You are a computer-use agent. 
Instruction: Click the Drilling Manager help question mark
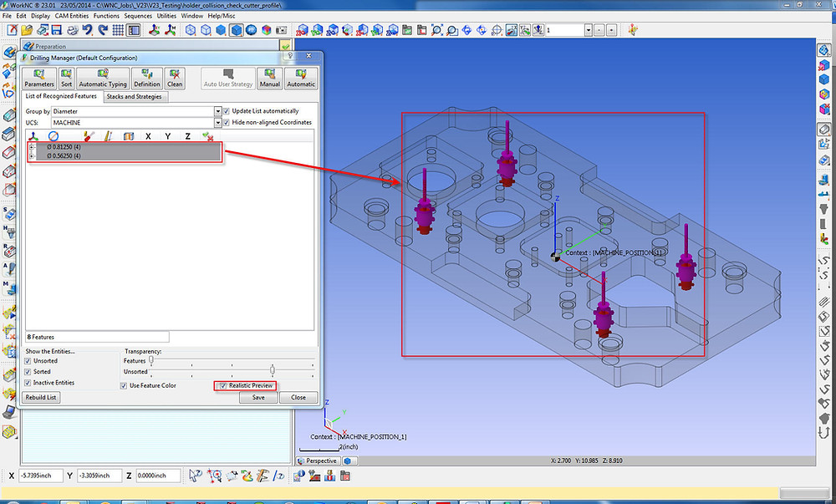[290, 55]
